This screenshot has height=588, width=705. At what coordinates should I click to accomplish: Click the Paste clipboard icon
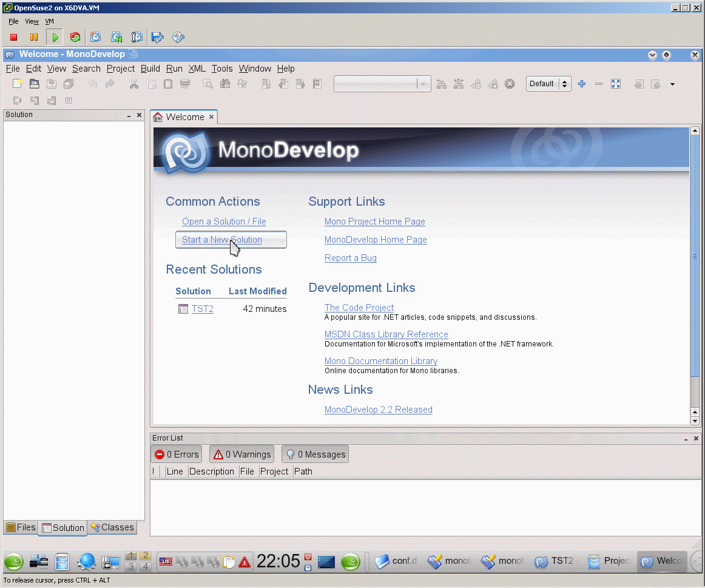(x=168, y=84)
